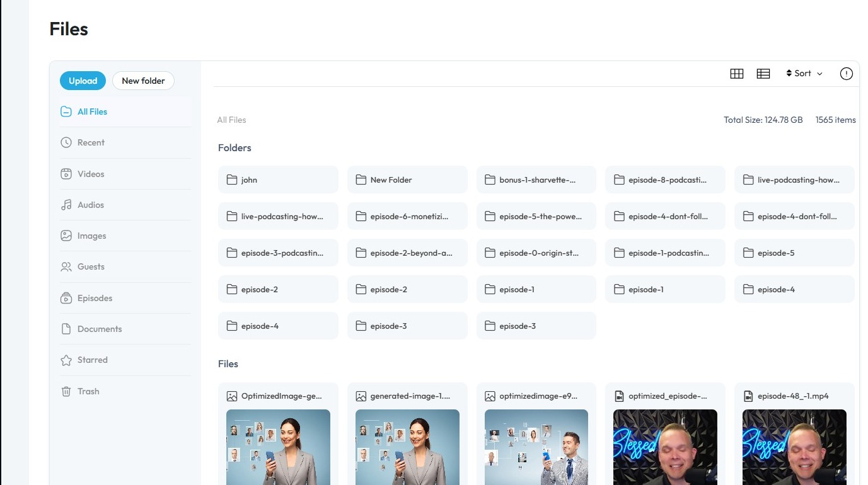Open the episode-0-origin-st folder
The image size is (868, 485).
point(536,253)
